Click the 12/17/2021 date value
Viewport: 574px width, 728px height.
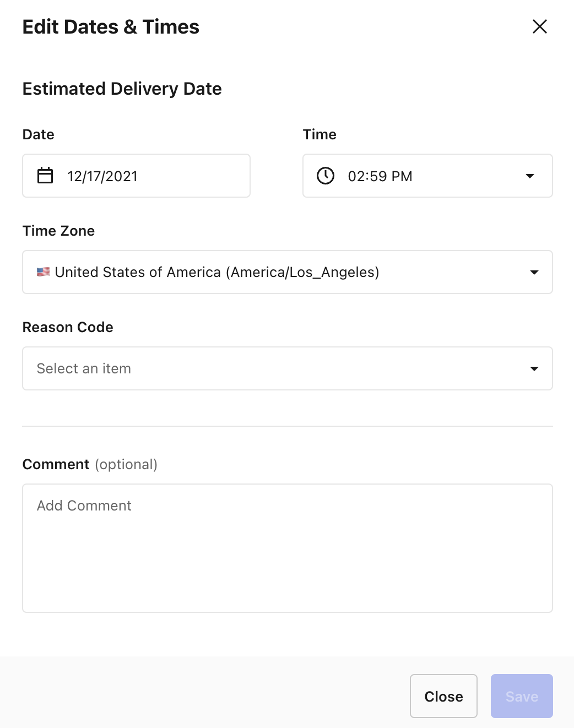(x=102, y=176)
